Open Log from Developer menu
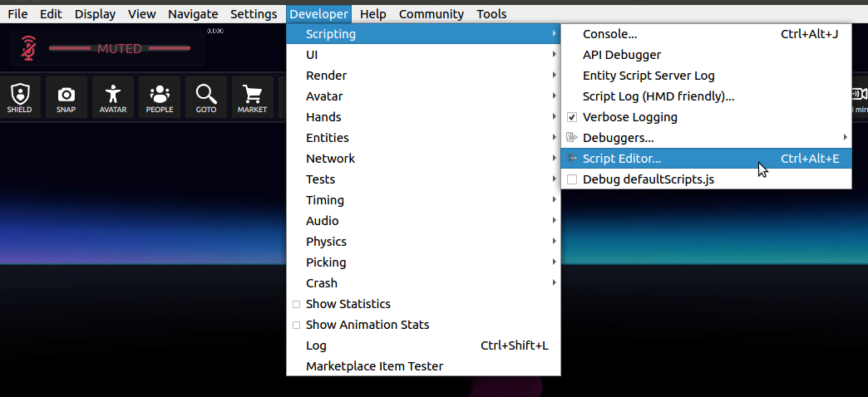868x397 pixels. click(423, 346)
